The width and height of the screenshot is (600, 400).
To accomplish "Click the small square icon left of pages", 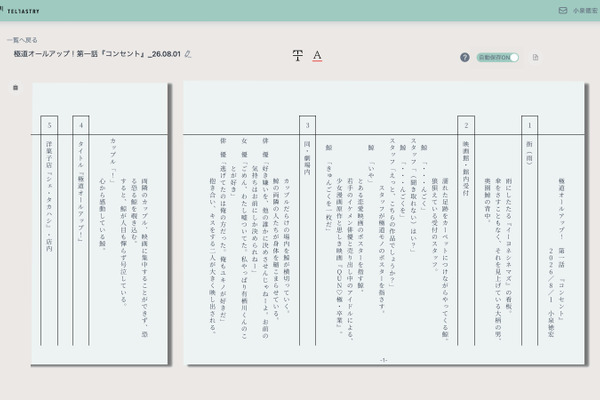I will pos(16,88).
